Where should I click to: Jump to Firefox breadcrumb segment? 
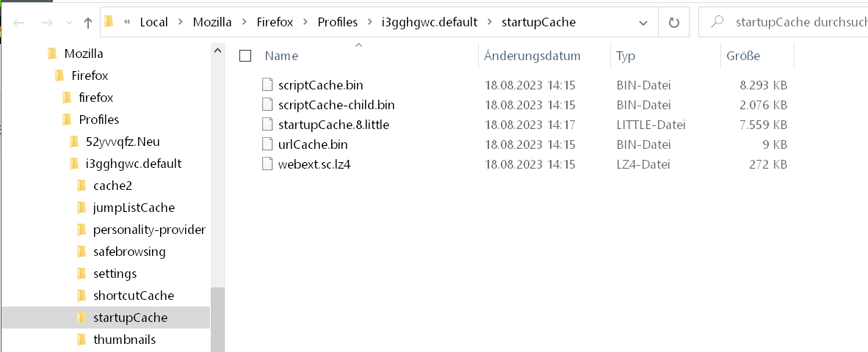click(274, 22)
